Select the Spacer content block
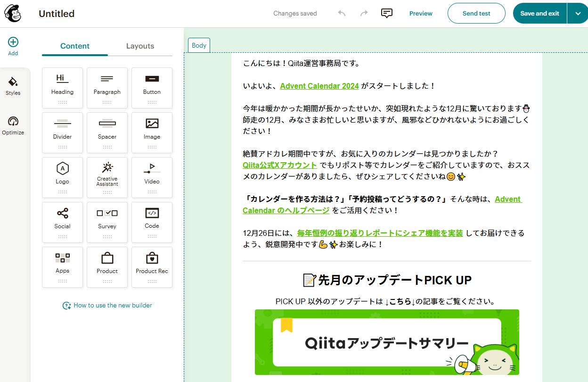Image resolution: width=588 pixels, height=382 pixels. pyautogui.click(x=107, y=133)
